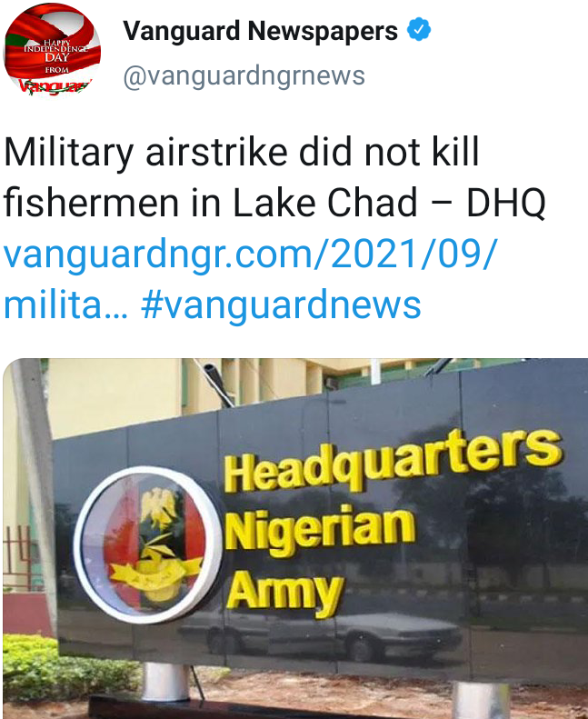Open the Vanguard Newspapers display name
The image size is (588, 719).
pos(260,31)
